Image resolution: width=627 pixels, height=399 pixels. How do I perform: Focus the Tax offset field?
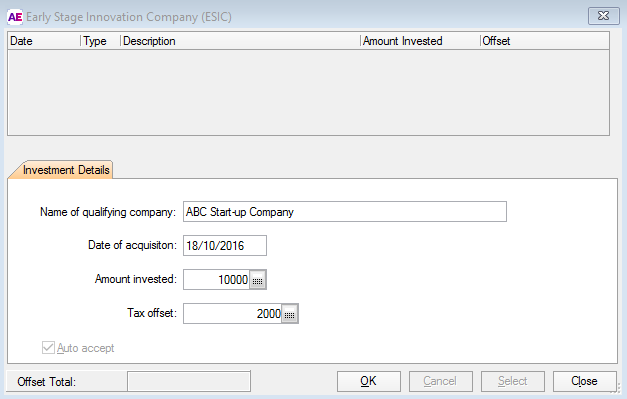[232, 314]
